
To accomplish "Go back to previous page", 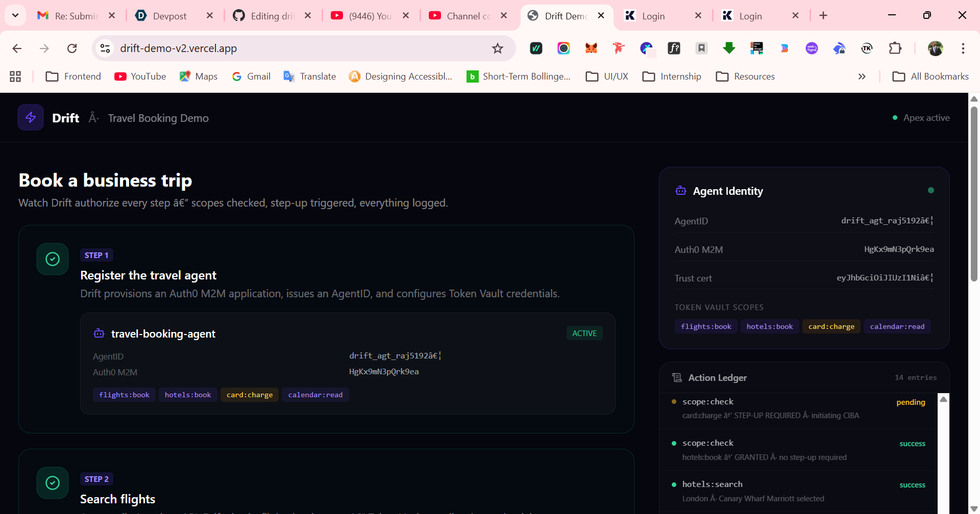I will click(x=17, y=48).
